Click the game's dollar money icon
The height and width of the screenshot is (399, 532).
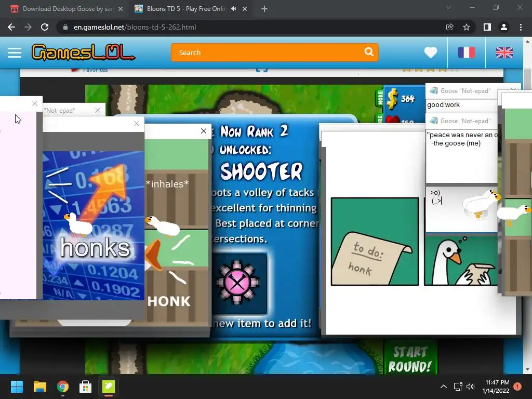392,99
